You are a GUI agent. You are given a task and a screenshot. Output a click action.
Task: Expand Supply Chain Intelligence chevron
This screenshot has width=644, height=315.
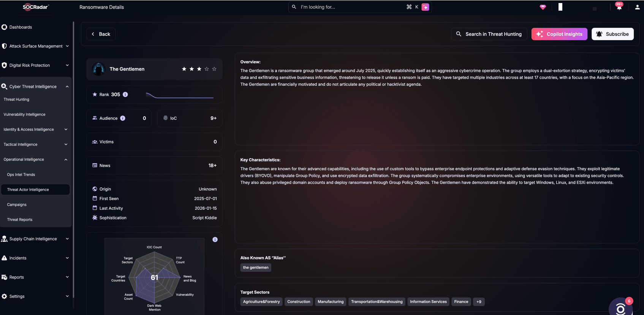(x=67, y=239)
